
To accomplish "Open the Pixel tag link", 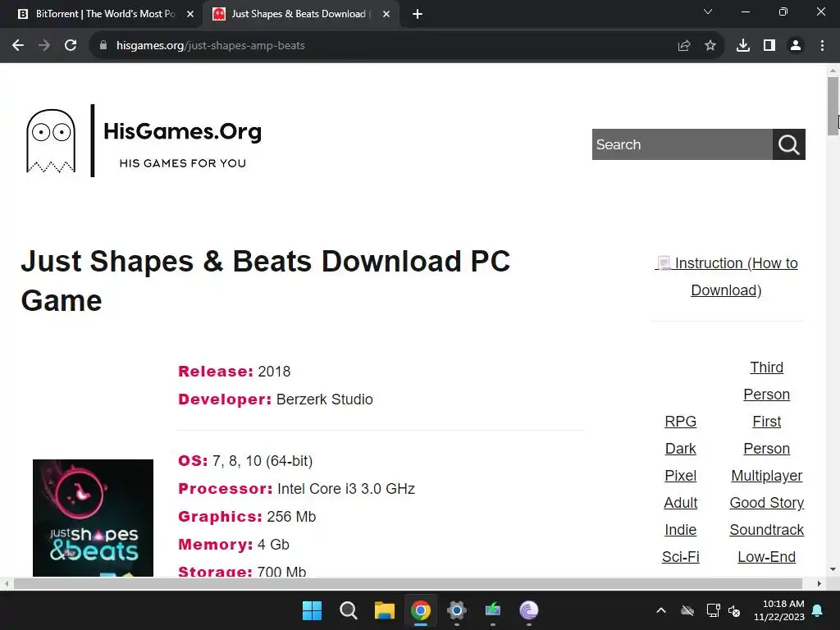I will tap(680, 476).
